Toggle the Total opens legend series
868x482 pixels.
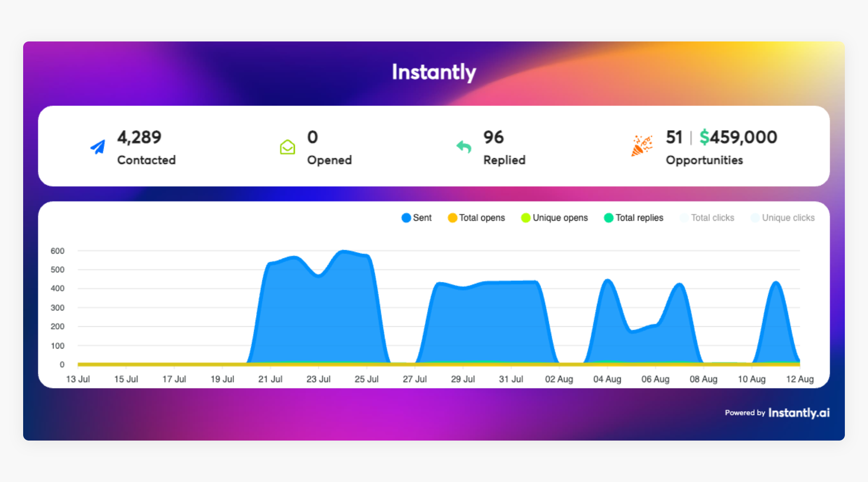(476, 218)
